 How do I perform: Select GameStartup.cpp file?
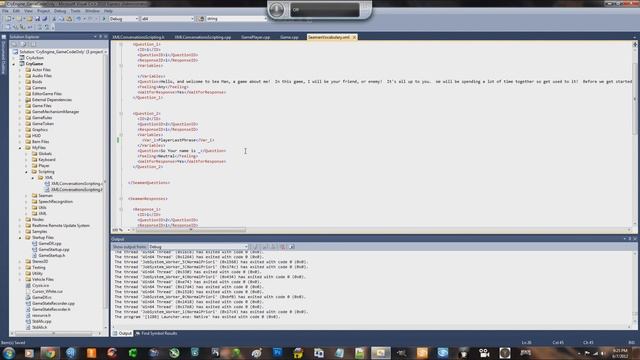click(54, 249)
